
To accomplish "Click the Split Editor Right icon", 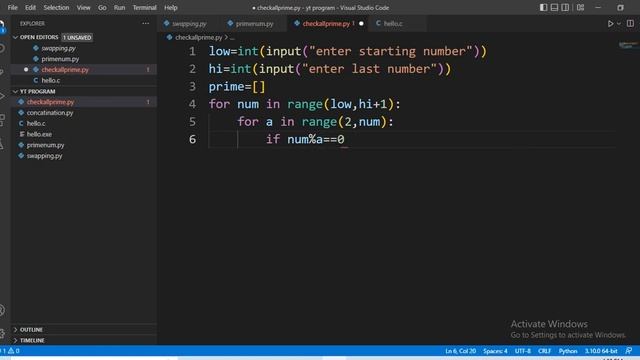I will [x=630, y=24].
